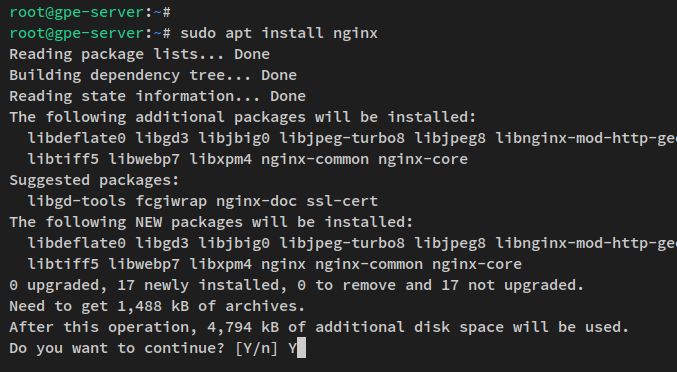The image size is (677, 372).
Task: Click the 'nginx-doc' suggested package
Action: point(256,201)
